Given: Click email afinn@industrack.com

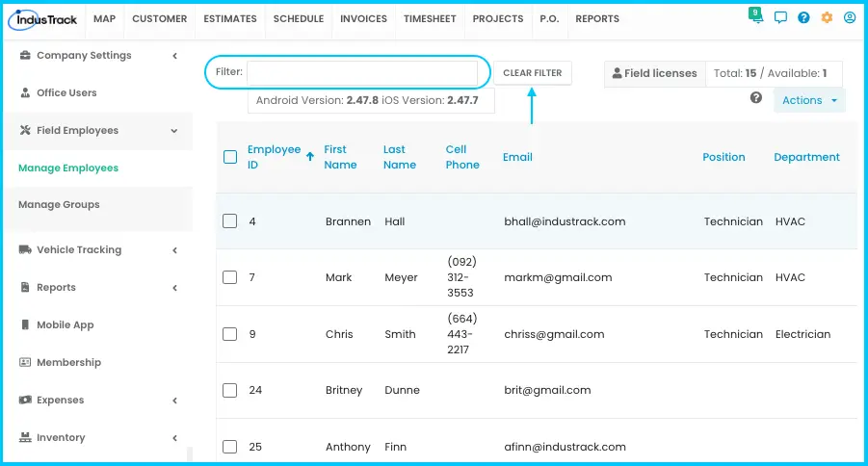Looking at the screenshot, I should [565, 447].
